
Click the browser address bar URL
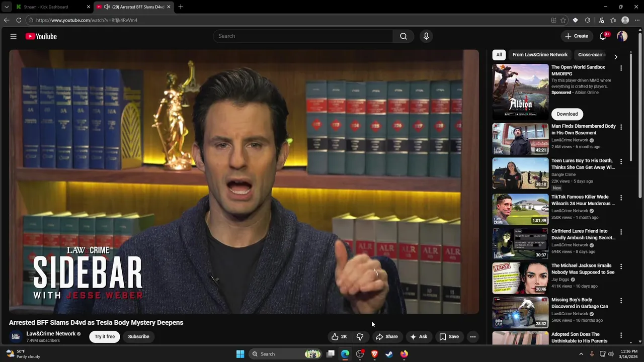[x=87, y=20]
